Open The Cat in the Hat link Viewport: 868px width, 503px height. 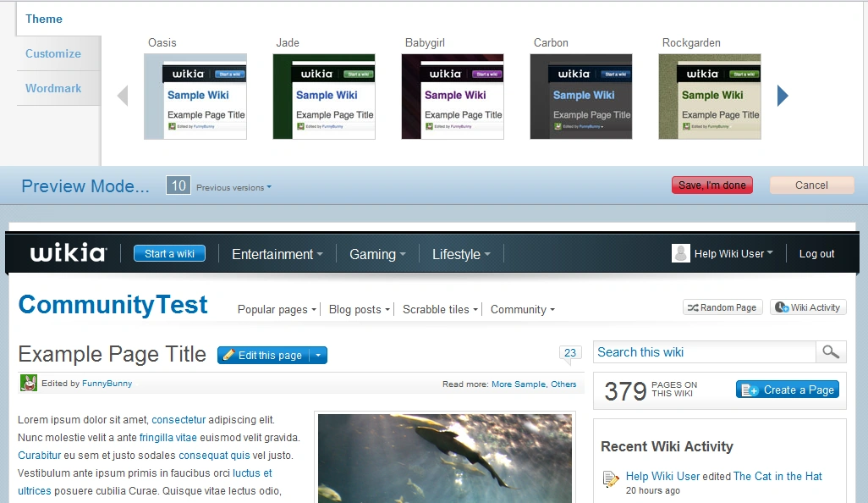point(777,476)
